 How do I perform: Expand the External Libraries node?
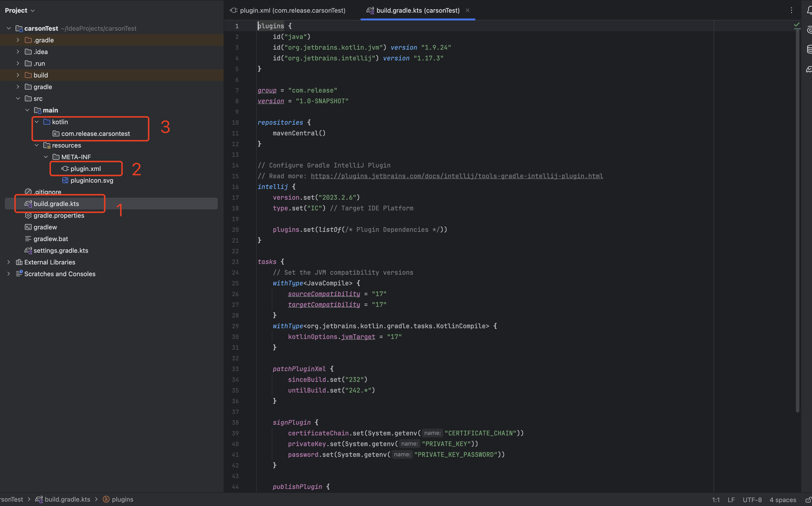9,262
